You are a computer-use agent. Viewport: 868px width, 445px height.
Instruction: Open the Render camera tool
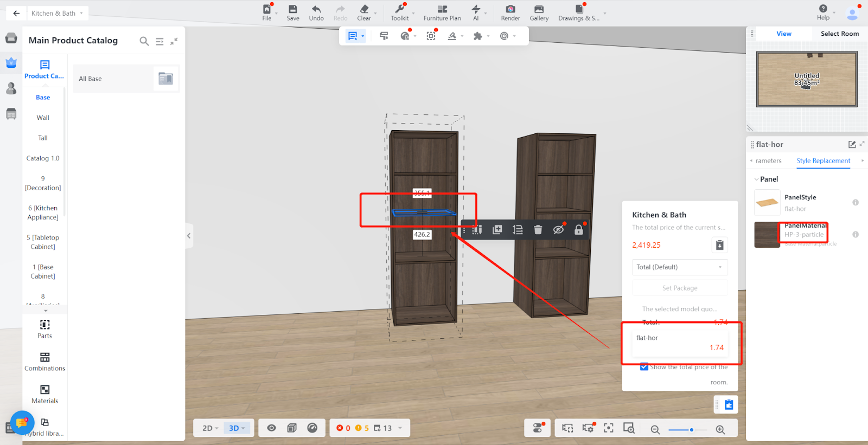[x=510, y=10]
